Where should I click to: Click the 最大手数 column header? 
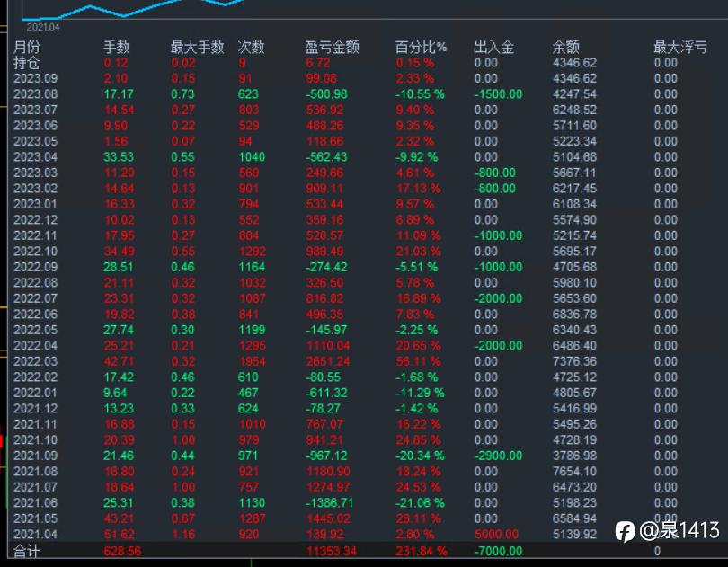pyautogui.click(x=198, y=47)
